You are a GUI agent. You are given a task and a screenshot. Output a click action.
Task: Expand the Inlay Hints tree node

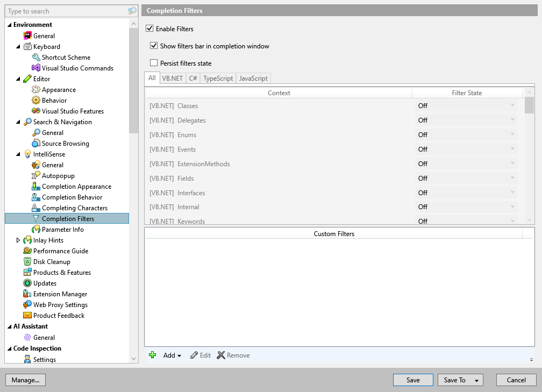point(18,240)
